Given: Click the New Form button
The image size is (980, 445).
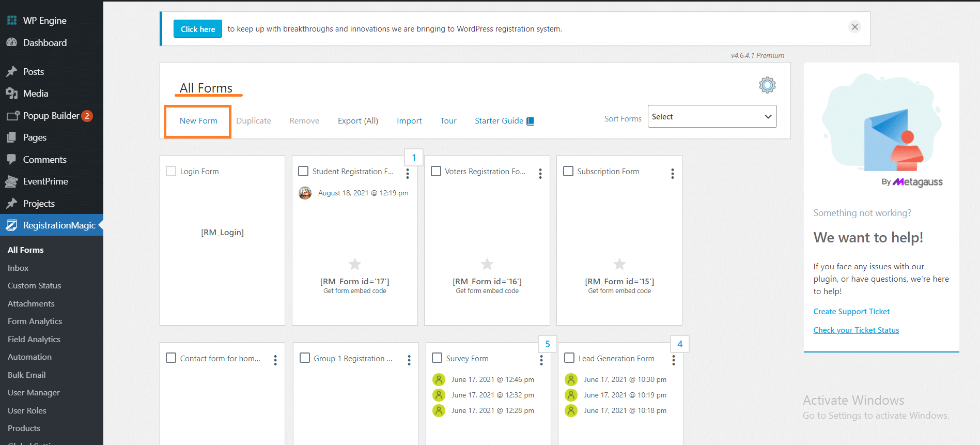Looking at the screenshot, I should point(198,121).
